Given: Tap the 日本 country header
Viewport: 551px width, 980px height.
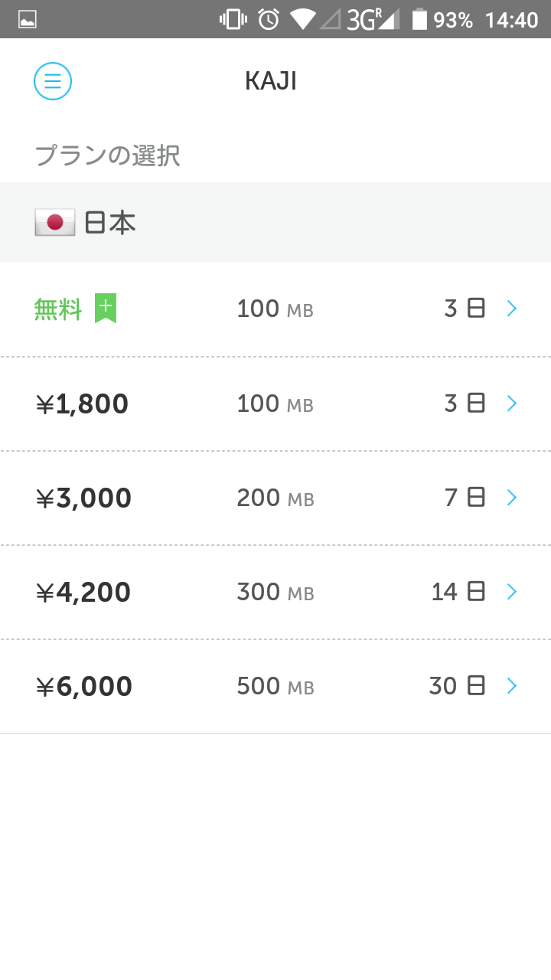Looking at the screenshot, I should coord(110,222).
